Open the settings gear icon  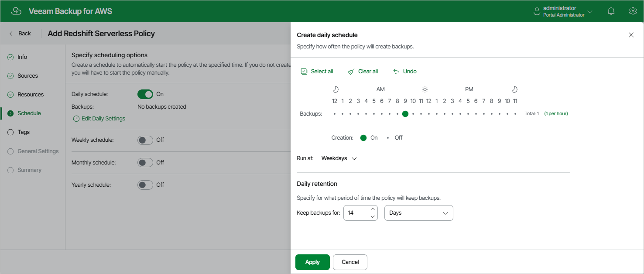tap(633, 11)
